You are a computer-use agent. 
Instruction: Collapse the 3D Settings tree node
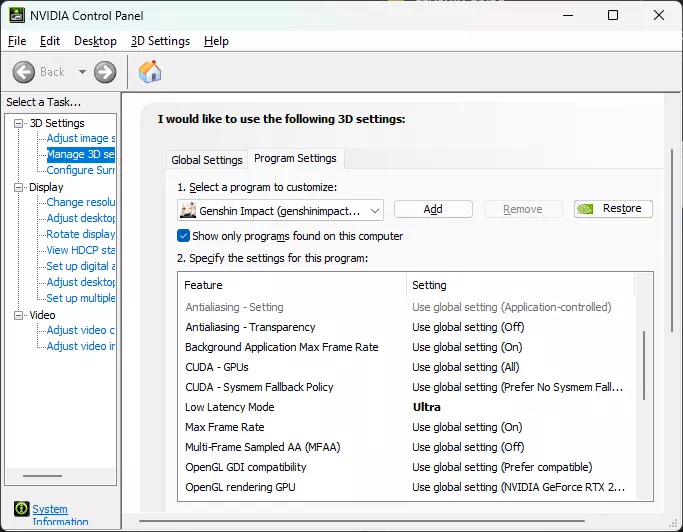[x=19, y=123]
